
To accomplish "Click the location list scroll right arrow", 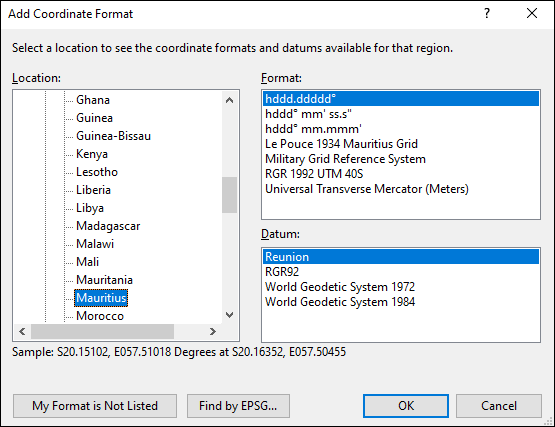I will tap(212, 331).
